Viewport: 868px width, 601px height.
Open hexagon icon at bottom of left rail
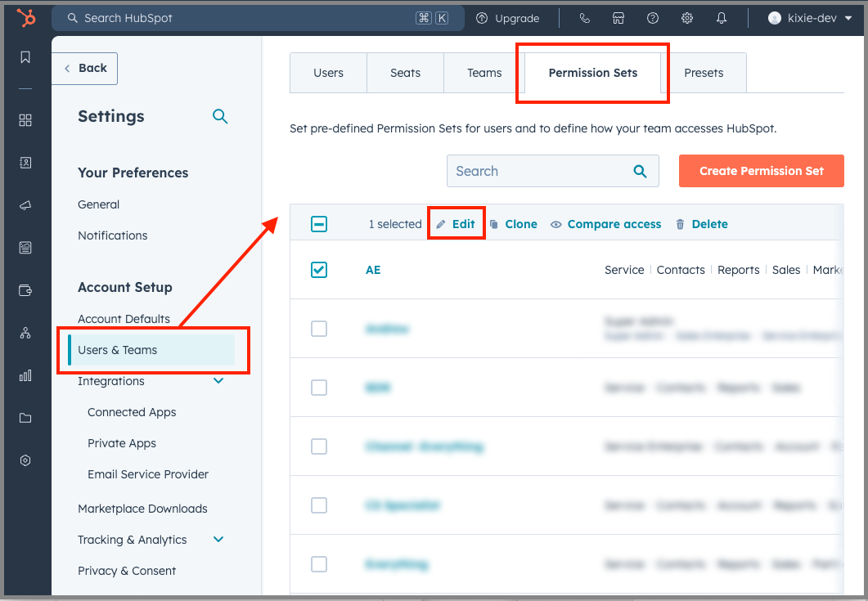click(x=25, y=460)
